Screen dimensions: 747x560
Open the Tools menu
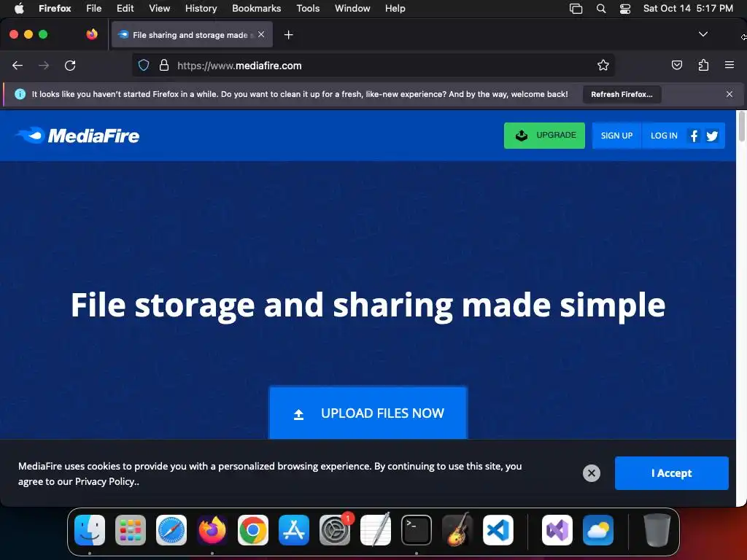pyautogui.click(x=308, y=8)
